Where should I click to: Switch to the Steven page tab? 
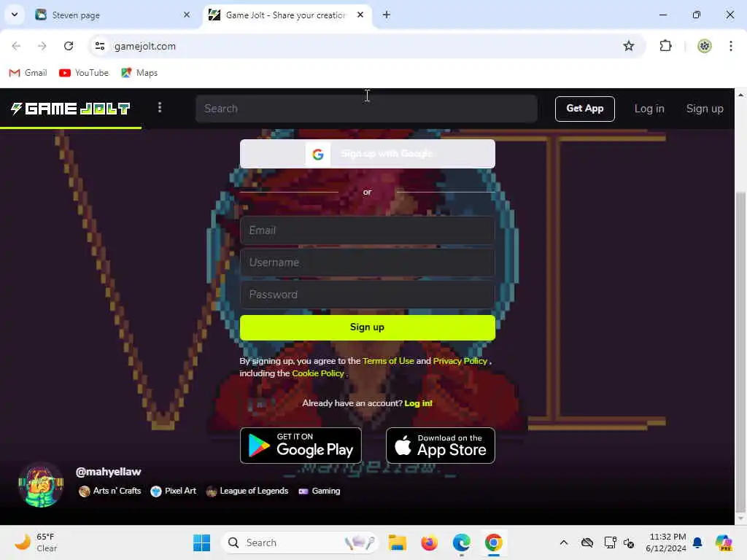[113, 15]
